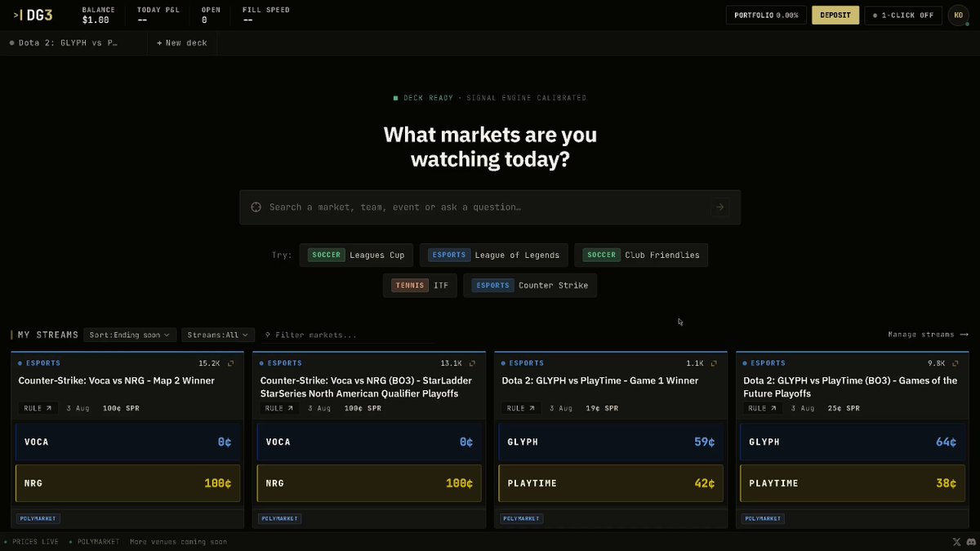The height and width of the screenshot is (551, 980).
Task: Click the filter icon beside Filter markets
Action: [x=267, y=335]
